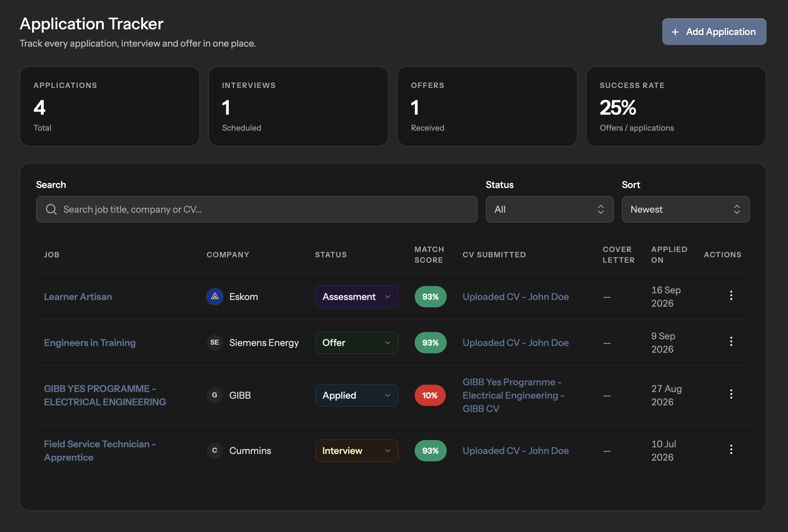The image size is (788, 532).
Task: Click the STATUS column header
Action: point(331,254)
